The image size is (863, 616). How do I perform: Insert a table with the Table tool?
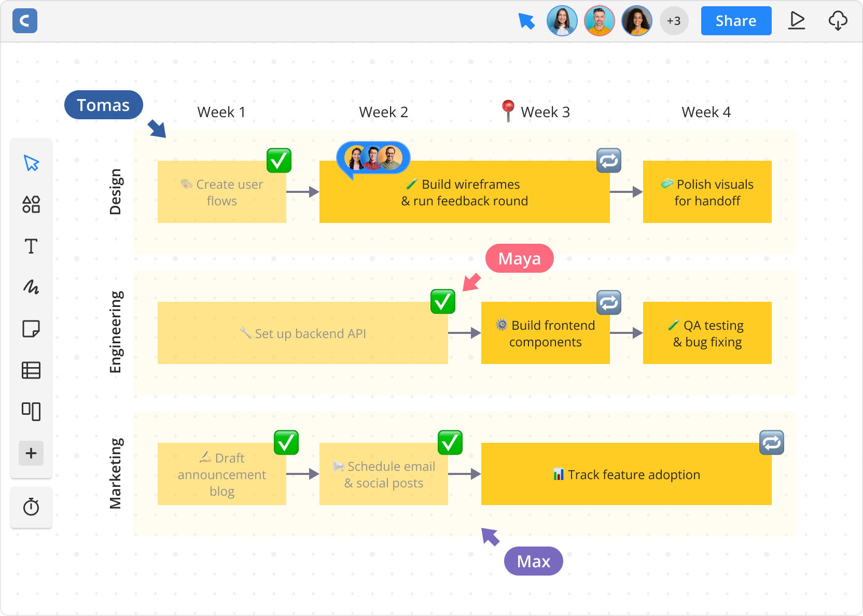tap(31, 370)
